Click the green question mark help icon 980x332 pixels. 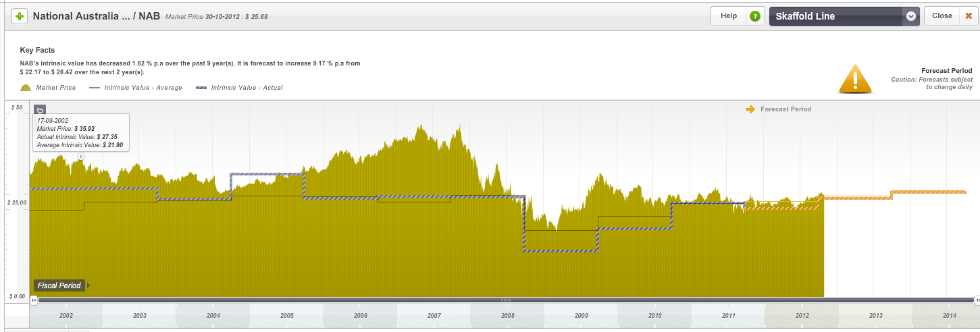tap(754, 16)
